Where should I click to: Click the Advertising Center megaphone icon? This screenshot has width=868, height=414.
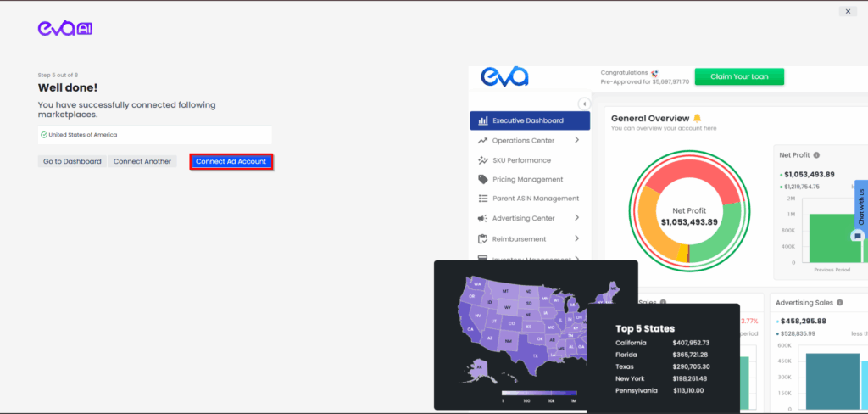coord(482,219)
